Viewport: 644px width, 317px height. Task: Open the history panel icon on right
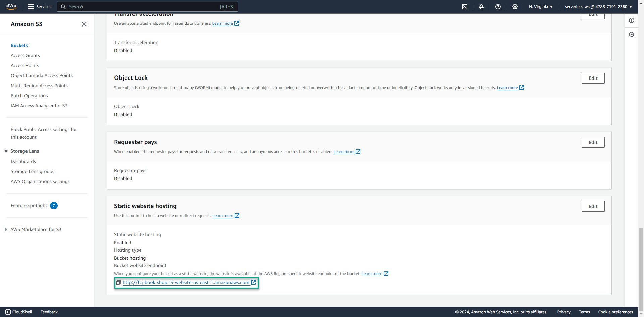[632, 34]
